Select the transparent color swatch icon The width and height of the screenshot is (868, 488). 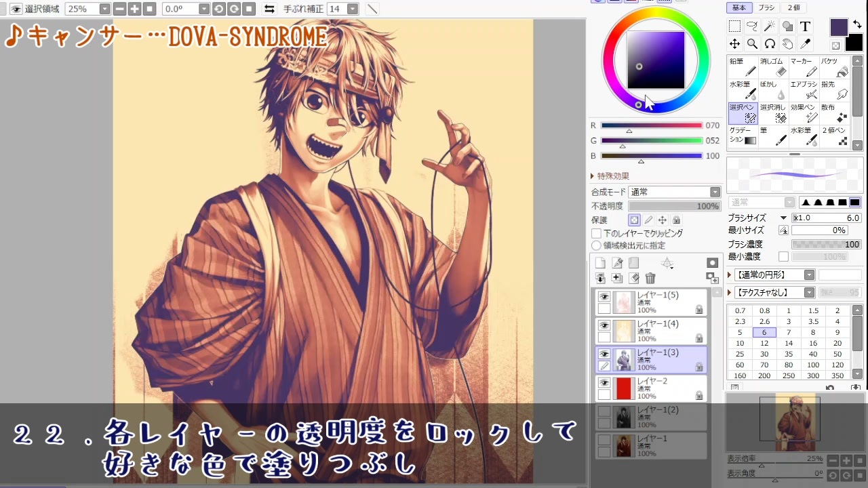click(x=835, y=46)
